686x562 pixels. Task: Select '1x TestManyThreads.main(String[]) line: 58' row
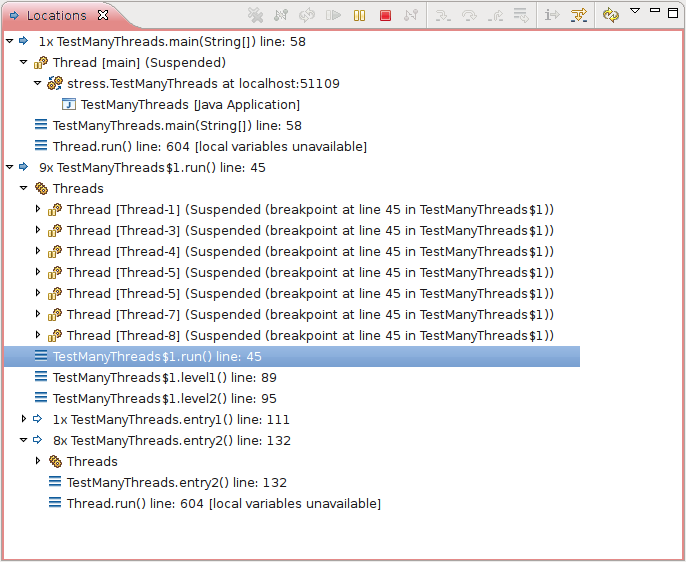pos(172,42)
